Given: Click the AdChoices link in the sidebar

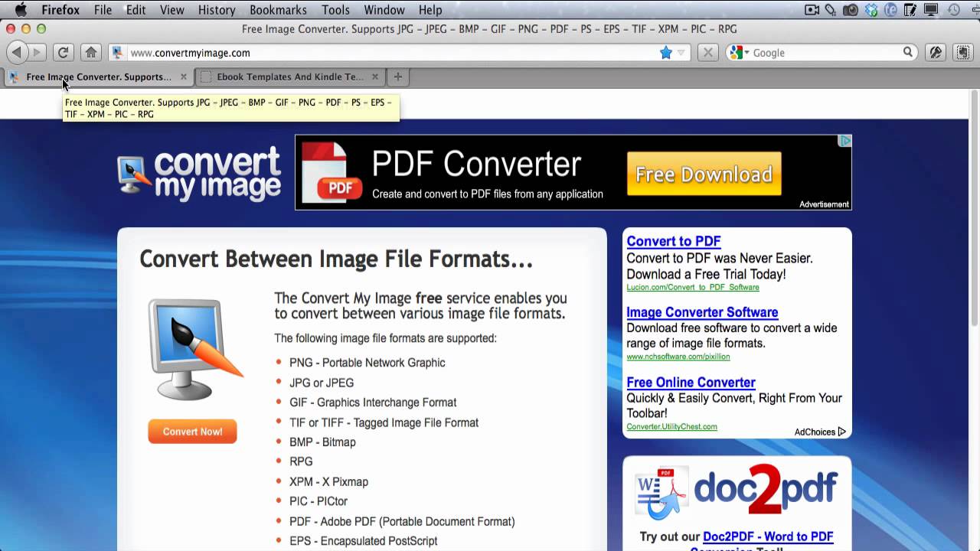Looking at the screenshot, I should point(820,432).
